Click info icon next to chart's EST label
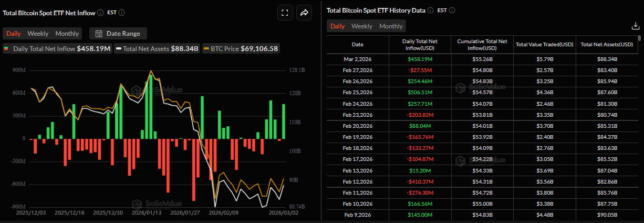Image resolution: width=644 pixels, height=223 pixels. 122,12
